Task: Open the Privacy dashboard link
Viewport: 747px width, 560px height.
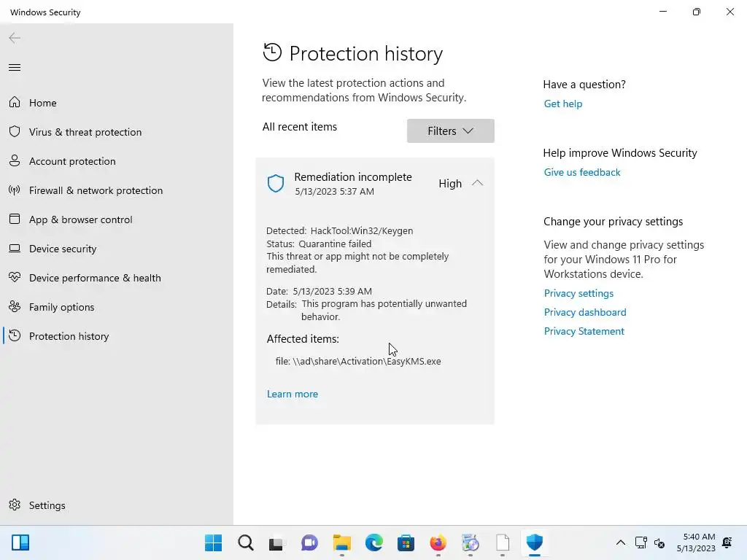Action: point(585,312)
